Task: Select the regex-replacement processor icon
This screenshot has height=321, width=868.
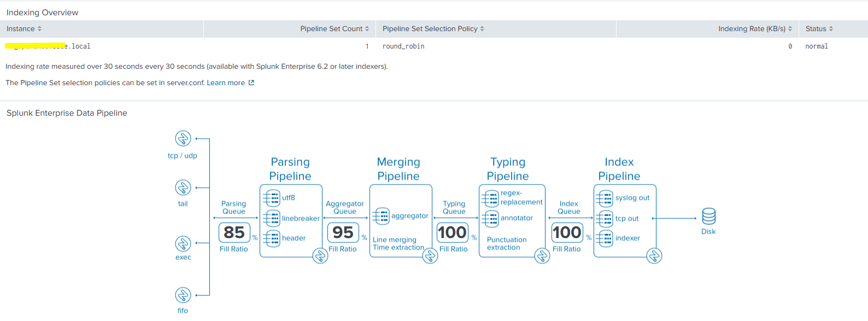Action: point(490,198)
